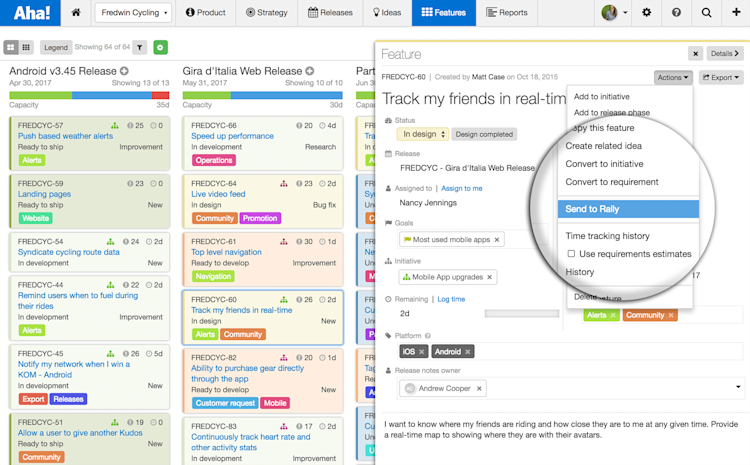
Task: Remove the Android platform tag
Action: pos(467,352)
